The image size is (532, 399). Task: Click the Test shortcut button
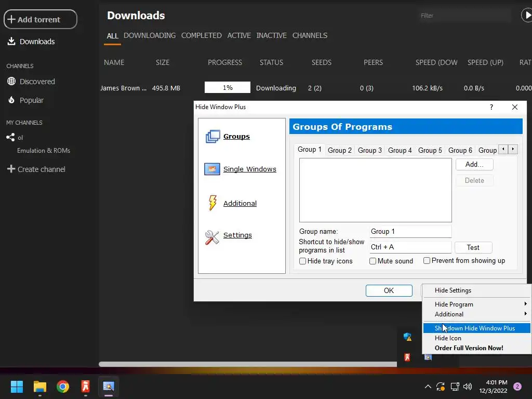[473, 247]
